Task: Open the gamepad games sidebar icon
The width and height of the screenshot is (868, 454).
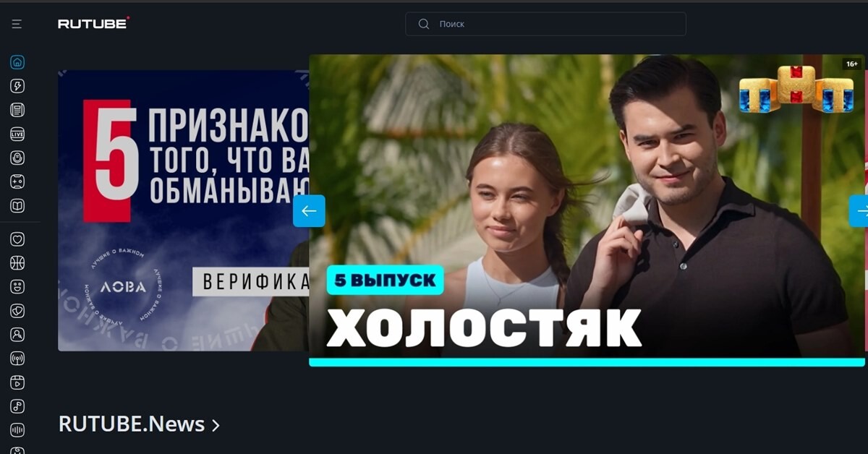Action: pyautogui.click(x=17, y=181)
